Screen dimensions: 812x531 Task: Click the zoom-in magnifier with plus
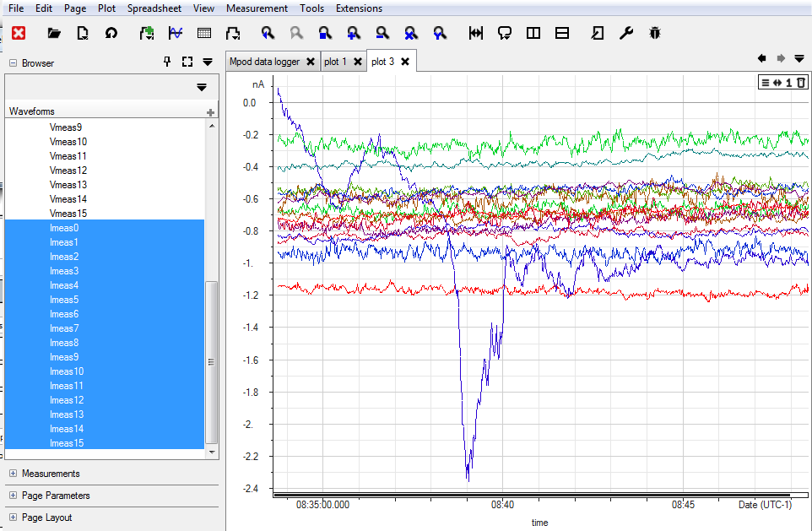[x=354, y=34]
